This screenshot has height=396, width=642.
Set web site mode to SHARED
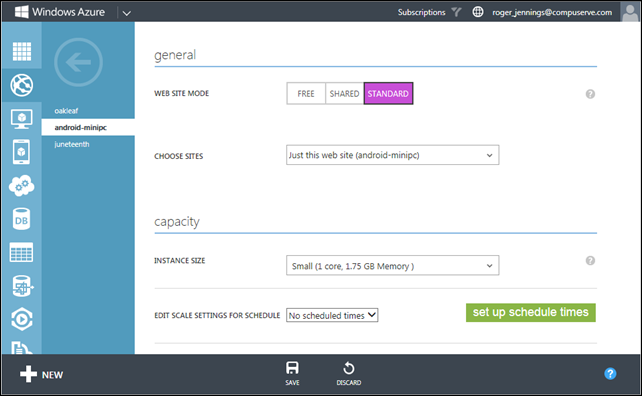344,94
